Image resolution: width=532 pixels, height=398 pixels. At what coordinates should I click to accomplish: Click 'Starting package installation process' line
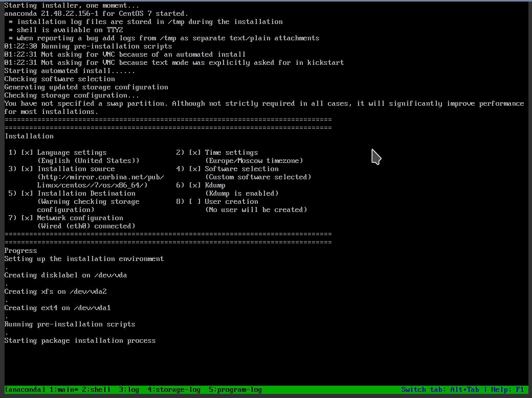click(80, 340)
